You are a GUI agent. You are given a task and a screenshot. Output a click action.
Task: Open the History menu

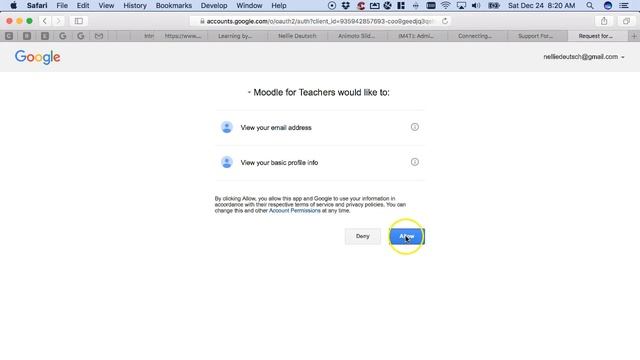click(x=135, y=5)
